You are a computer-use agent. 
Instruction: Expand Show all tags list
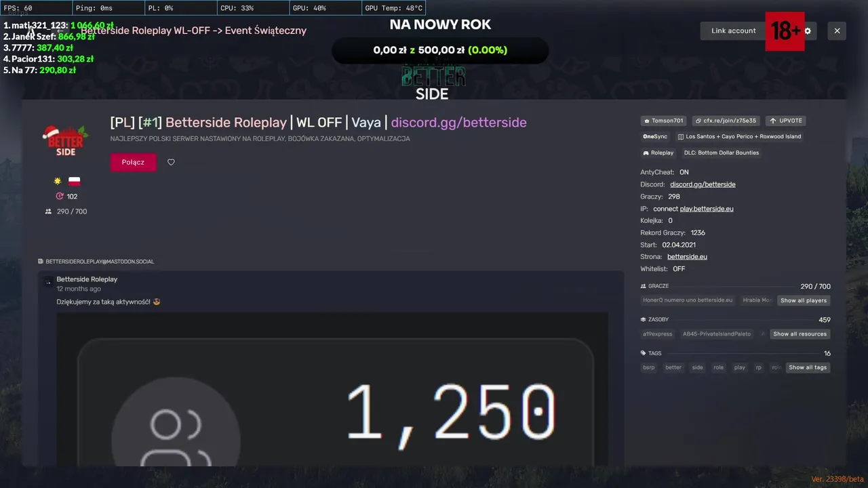tap(808, 367)
